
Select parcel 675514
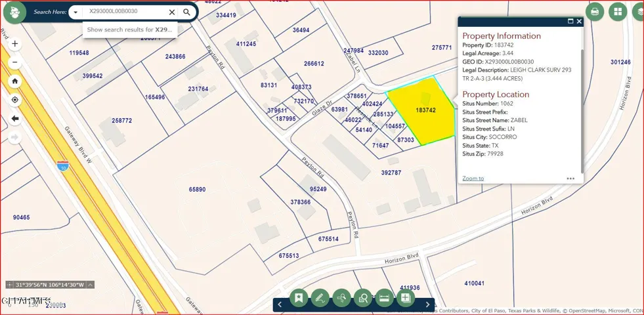pyautogui.click(x=328, y=239)
